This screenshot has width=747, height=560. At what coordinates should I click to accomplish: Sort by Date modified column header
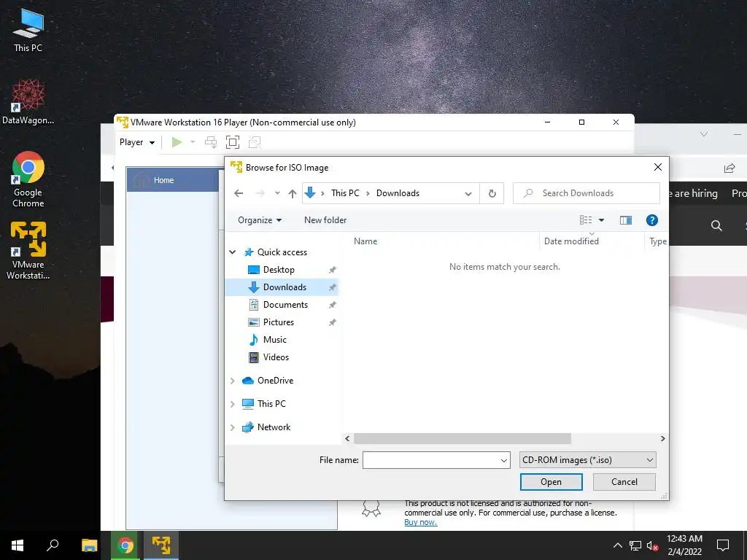571,241
